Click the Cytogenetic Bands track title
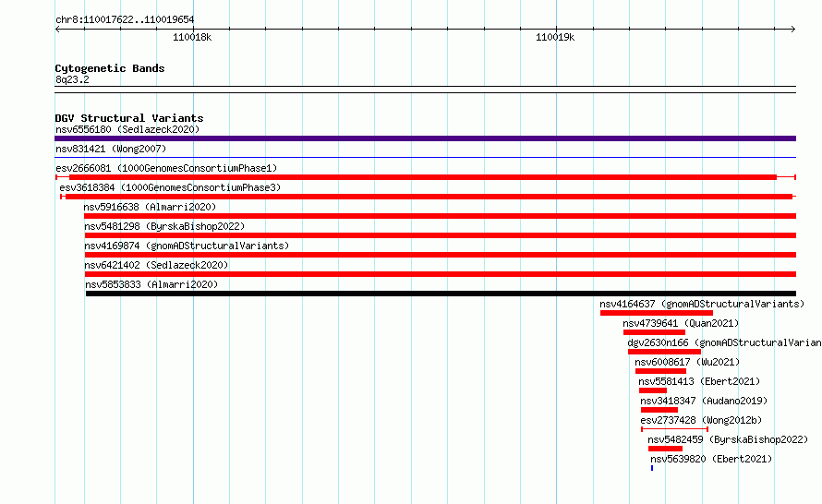 click(x=110, y=68)
